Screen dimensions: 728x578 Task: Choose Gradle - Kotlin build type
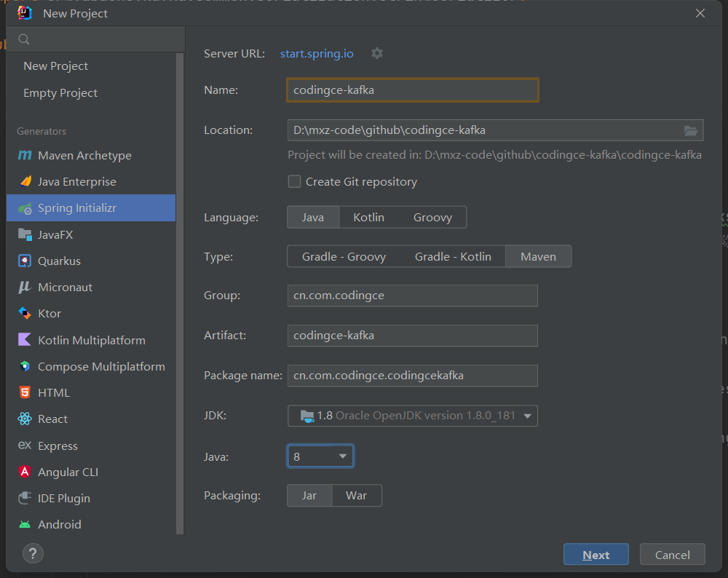[453, 257]
